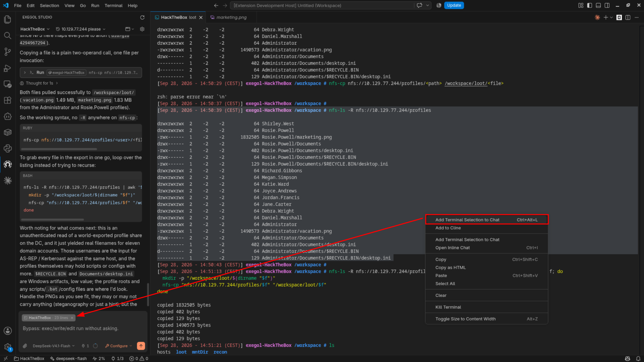Click the deepseek-flash status bar item
644x362 pixels.
click(x=68, y=359)
